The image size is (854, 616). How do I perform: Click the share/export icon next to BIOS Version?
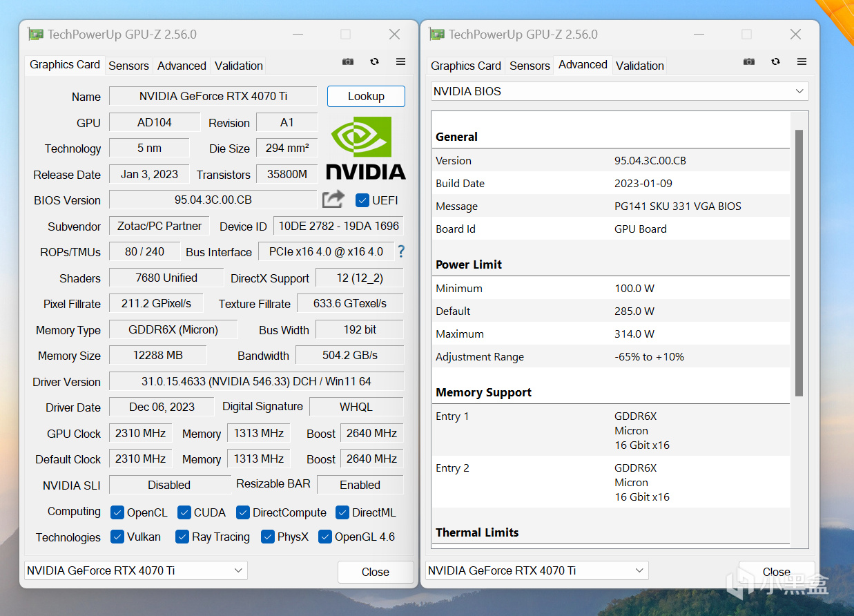coord(333,198)
